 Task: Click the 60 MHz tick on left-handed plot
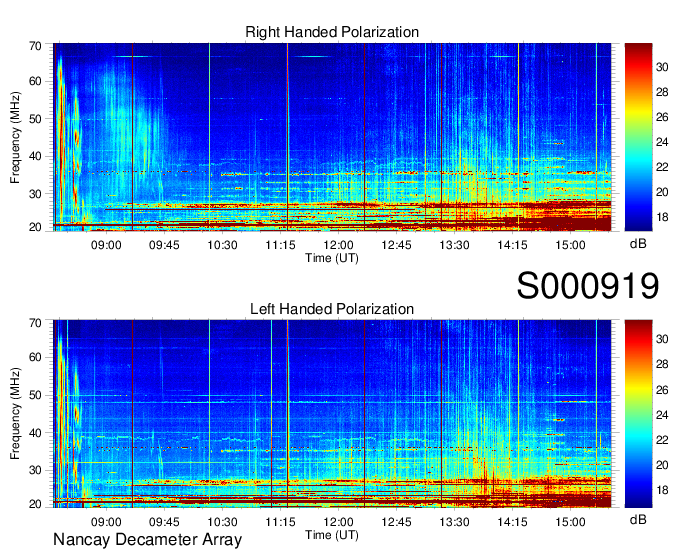click(x=35, y=358)
